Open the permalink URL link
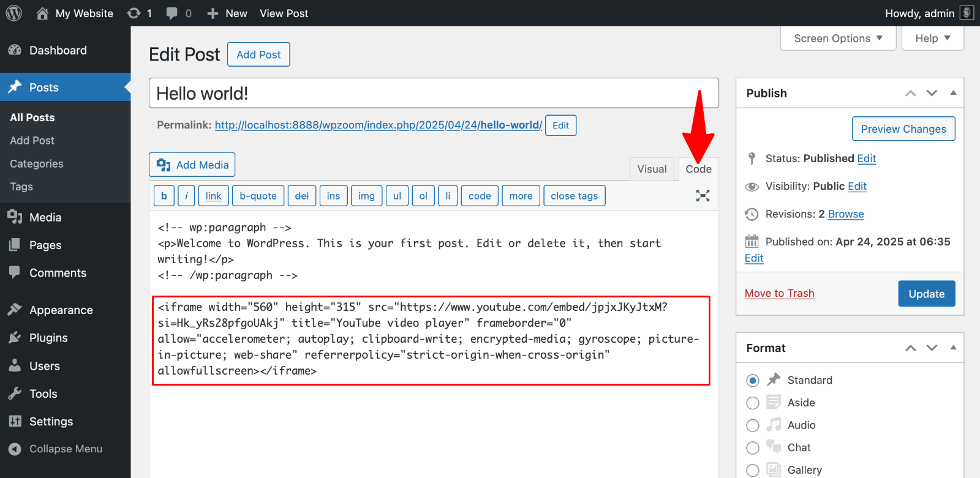The height and width of the screenshot is (478, 980). 378,125
